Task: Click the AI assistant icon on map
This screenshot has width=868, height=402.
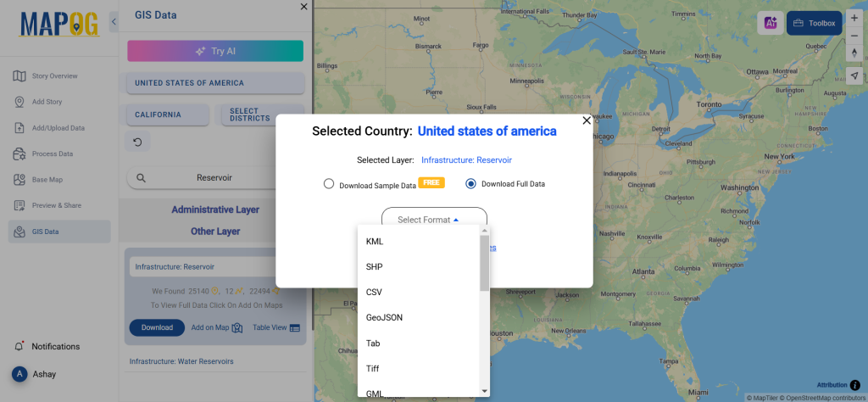Action: click(771, 24)
